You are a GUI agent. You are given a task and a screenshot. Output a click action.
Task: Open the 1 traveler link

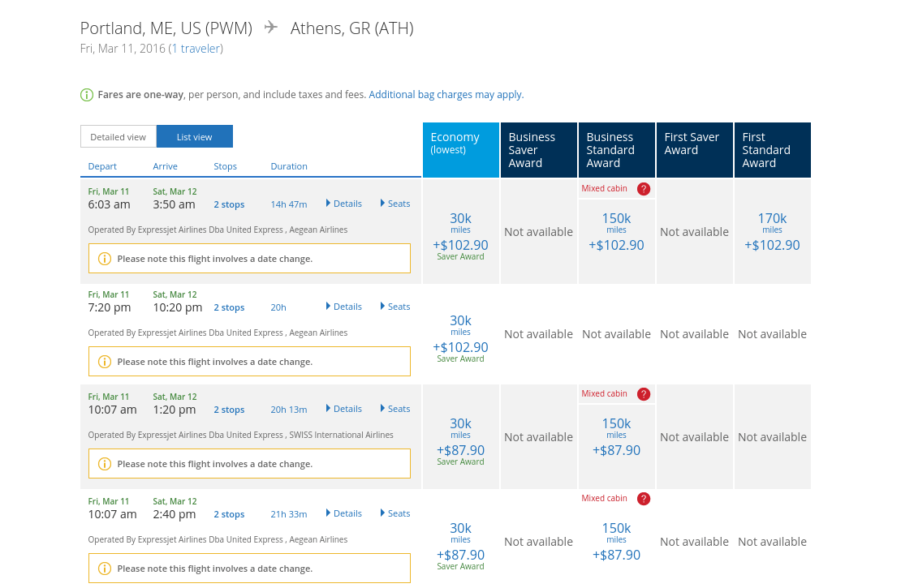(196, 49)
